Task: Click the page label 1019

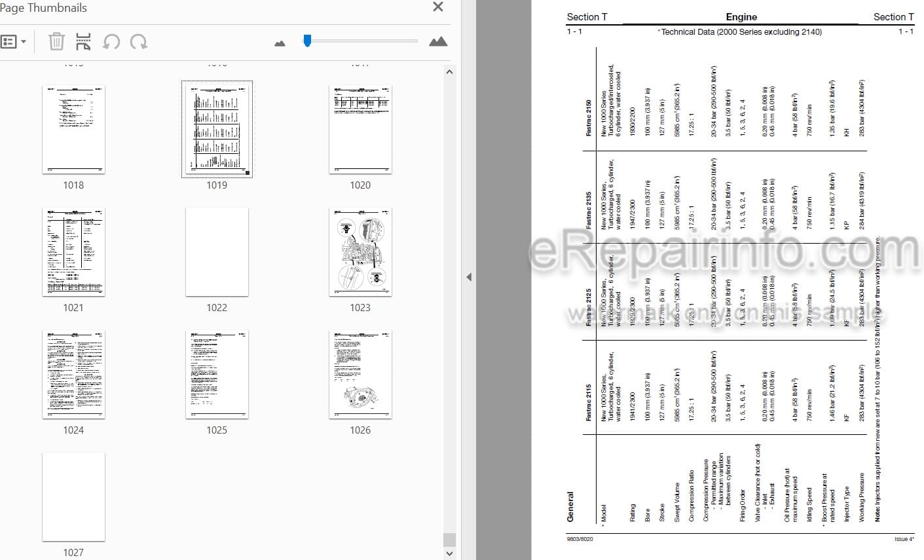Action: tap(217, 185)
